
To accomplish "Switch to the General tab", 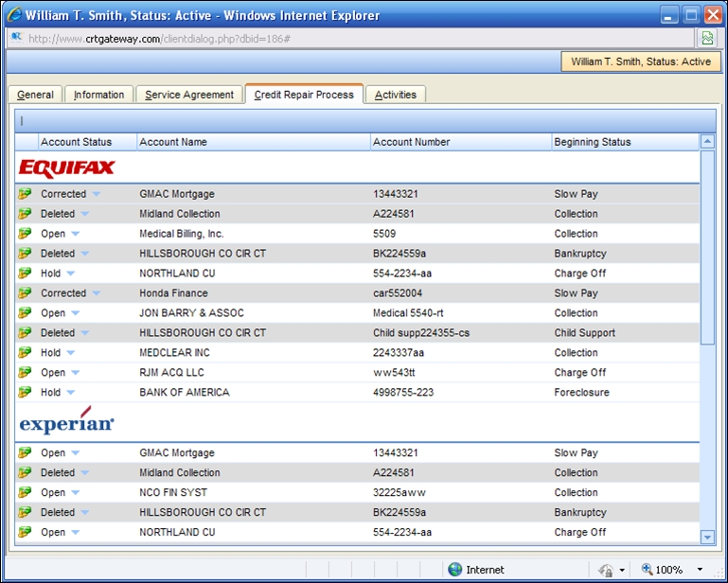I will tap(35, 95).
